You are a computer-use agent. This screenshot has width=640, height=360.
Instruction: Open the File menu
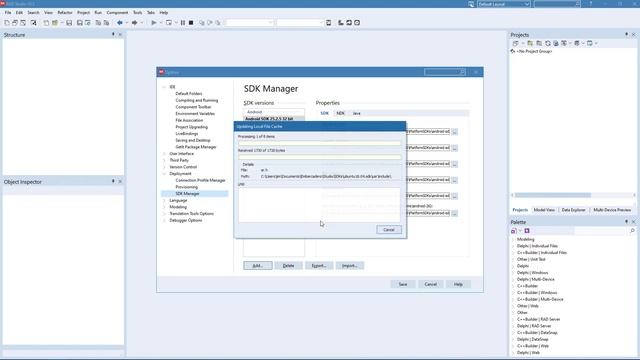click(8, 13)
